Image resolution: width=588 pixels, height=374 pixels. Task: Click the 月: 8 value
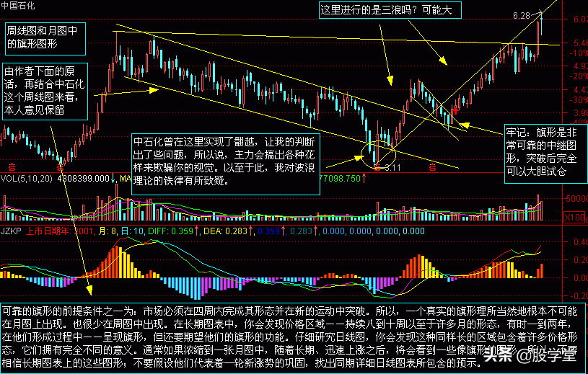point(108,231)
